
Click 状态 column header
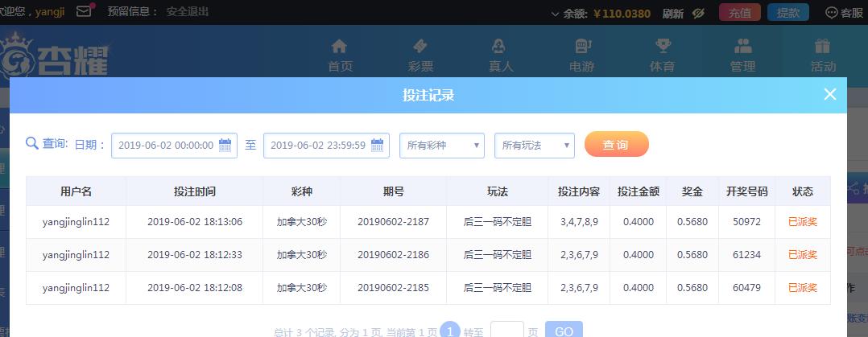pos(803,191)
